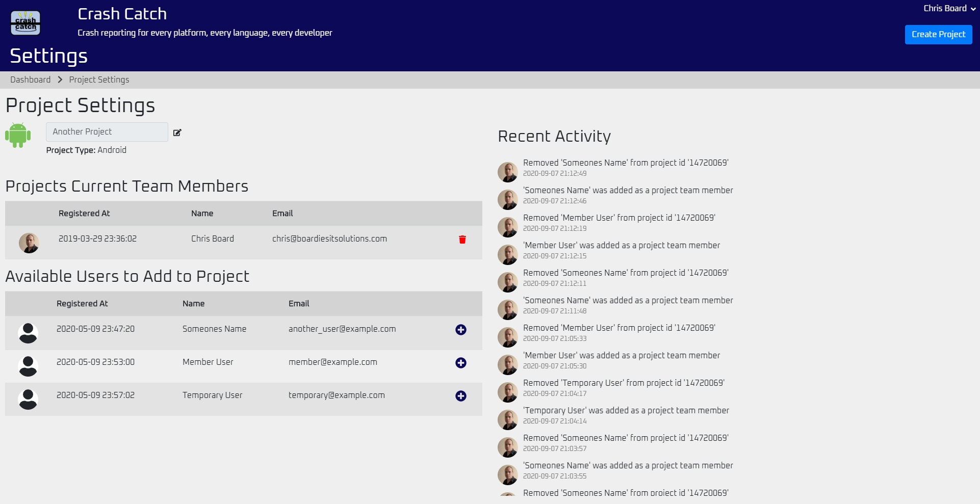This screenshot has width=980, height=504.
Task: Click Someones Name user avatar icon
Action: (x=28, y=333)
